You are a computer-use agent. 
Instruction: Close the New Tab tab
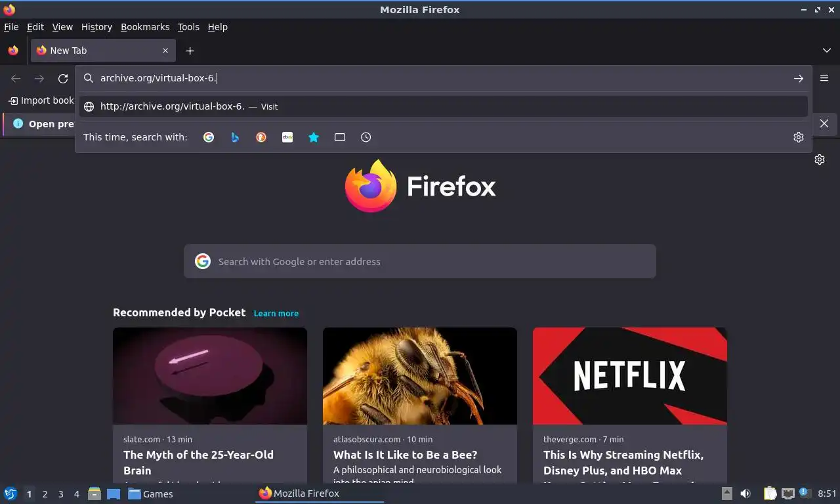click(165, 51)
